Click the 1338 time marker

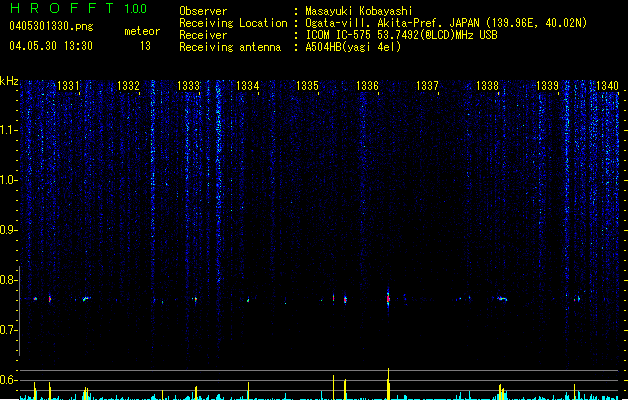point(487,86)
